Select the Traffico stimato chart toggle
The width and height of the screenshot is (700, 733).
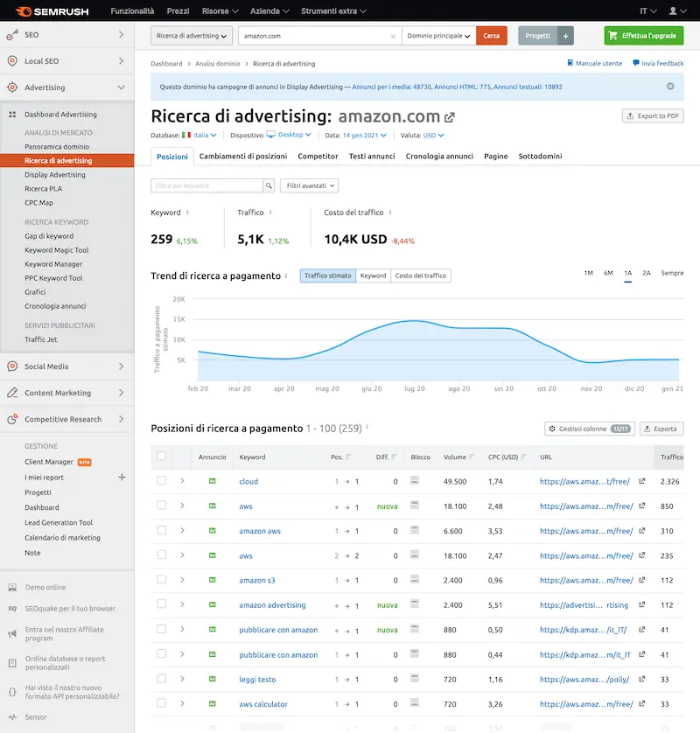(328, 276)
